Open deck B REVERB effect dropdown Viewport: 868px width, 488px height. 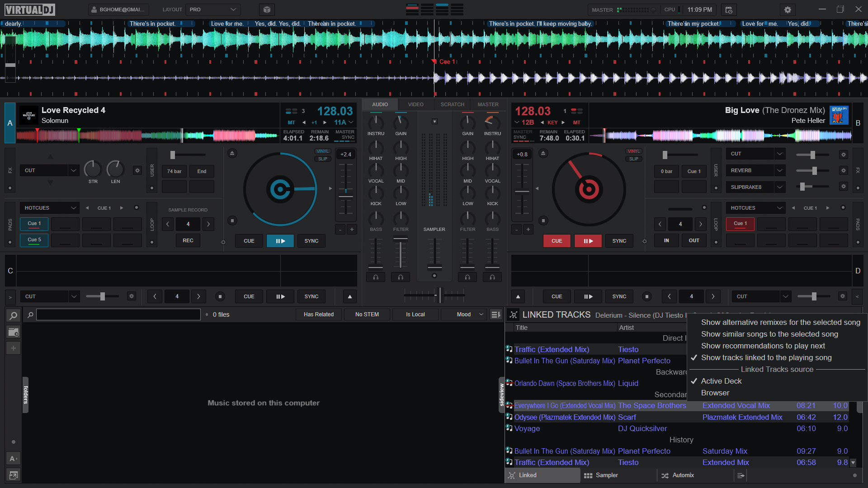[756, 170]
